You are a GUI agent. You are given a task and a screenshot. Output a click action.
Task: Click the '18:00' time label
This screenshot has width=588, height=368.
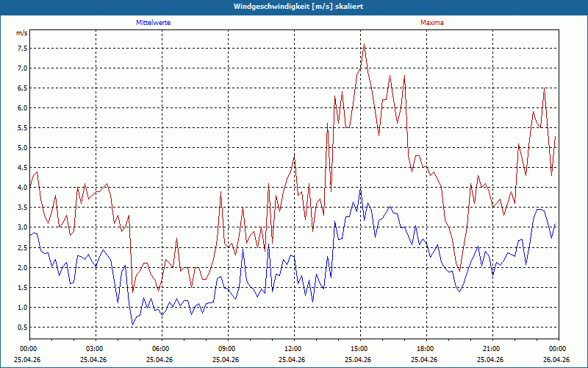(426, 349)
